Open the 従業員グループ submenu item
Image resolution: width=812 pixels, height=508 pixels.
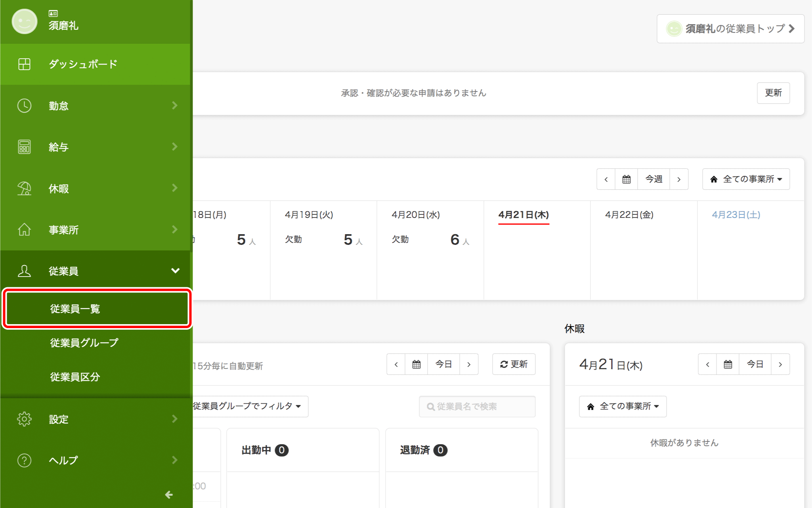(84, 343)
